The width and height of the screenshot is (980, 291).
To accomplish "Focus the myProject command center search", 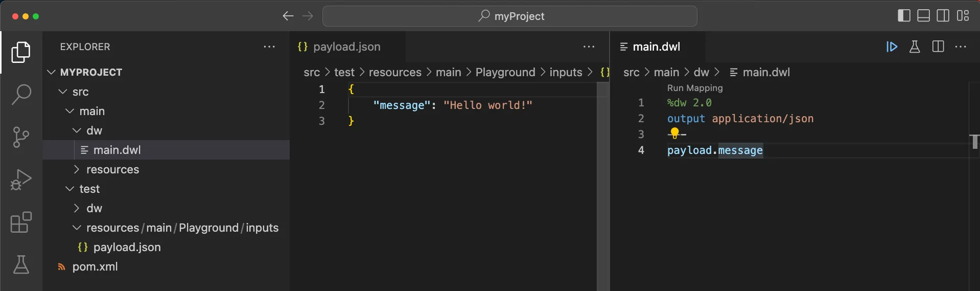I will 510,16.
